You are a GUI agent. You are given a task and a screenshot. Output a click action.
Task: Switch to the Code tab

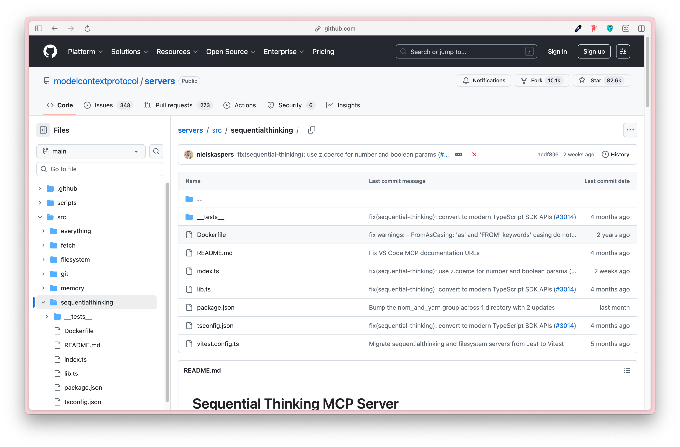tap(60, 105)
